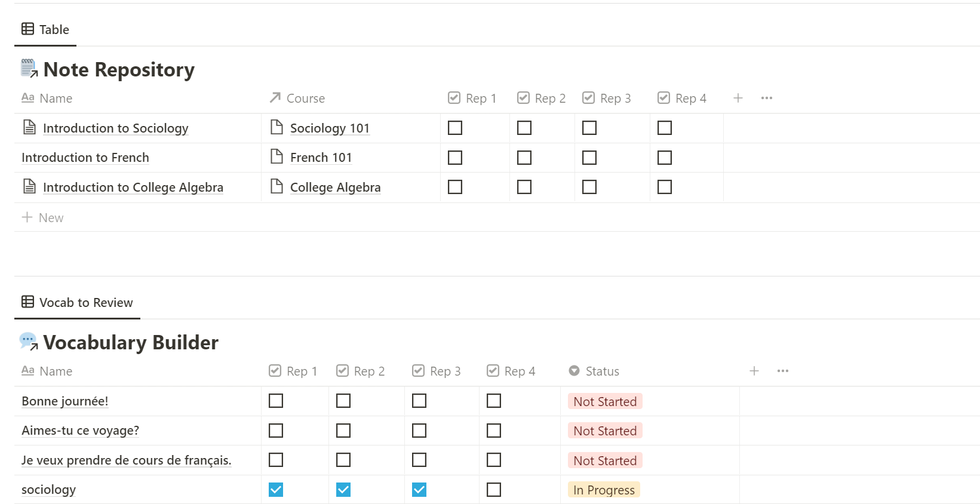The height and width of the screenshot is (504, 980).
Task: Open the College Algebra course link
Action: pyautogui.click(x=335, y=187)
